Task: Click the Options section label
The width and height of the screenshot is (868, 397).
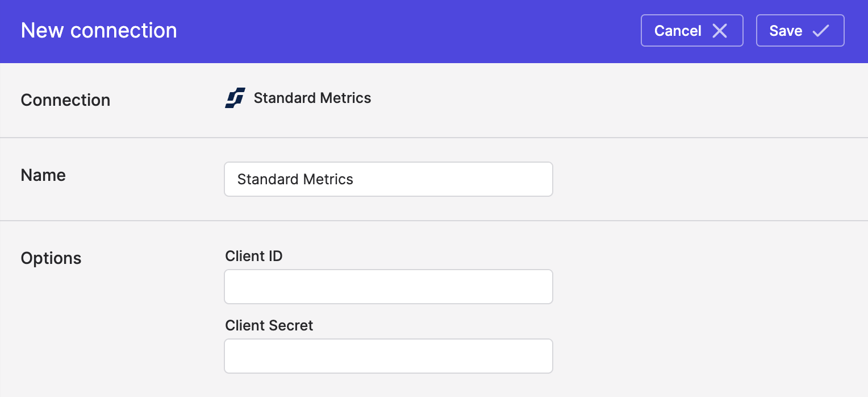Action: 51,258
